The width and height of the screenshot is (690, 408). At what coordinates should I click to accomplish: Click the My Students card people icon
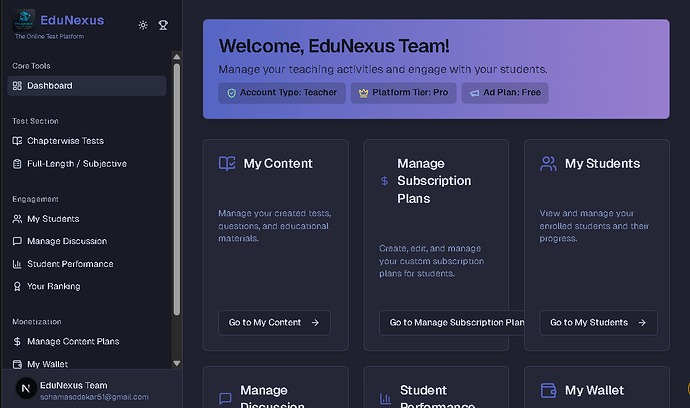(x=548, y=163)
